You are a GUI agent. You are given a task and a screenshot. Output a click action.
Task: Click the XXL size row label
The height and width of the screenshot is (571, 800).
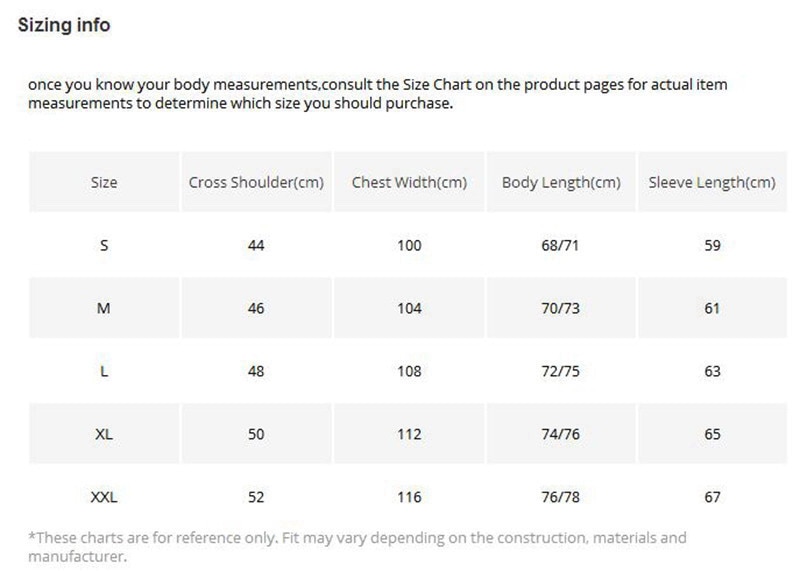[x=104, y=497]
